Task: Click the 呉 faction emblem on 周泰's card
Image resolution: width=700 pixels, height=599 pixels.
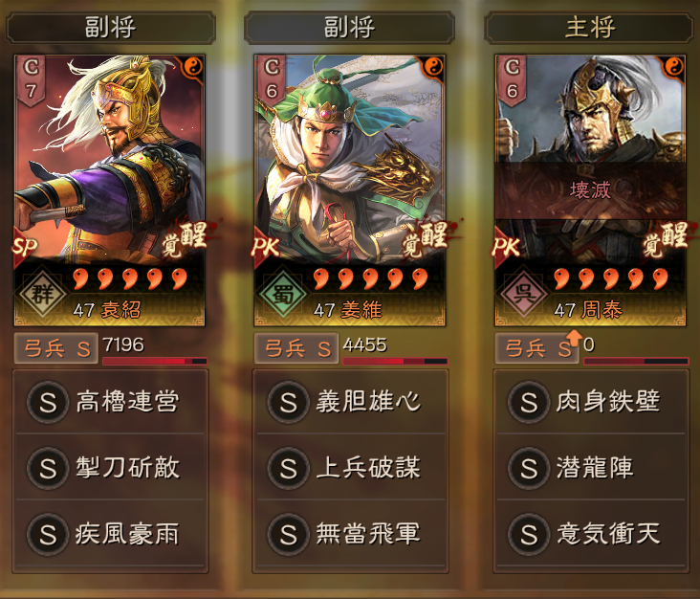Action: pyautogui.click(x=524, y=294)
